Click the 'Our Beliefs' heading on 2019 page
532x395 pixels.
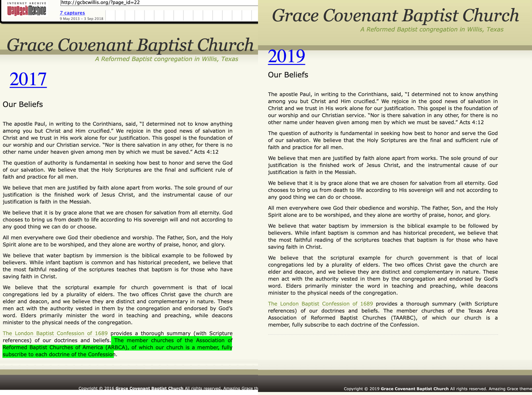(x=288, y=75)
